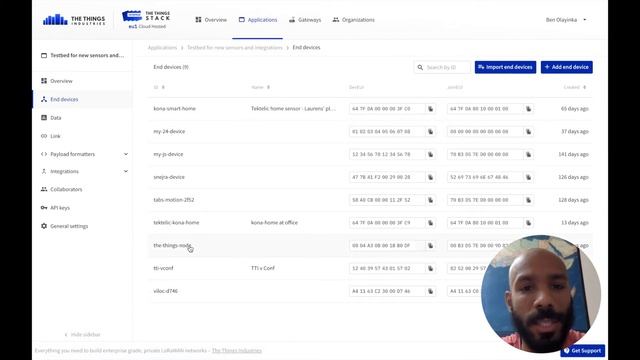
Task: Open kona-smart-home device
Action: 174,109
